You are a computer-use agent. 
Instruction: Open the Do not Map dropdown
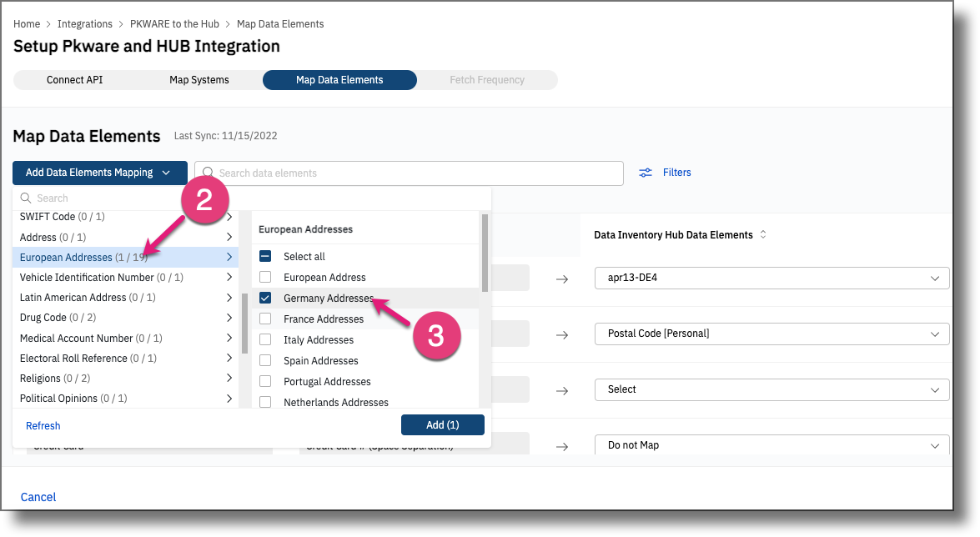(771, 444)
